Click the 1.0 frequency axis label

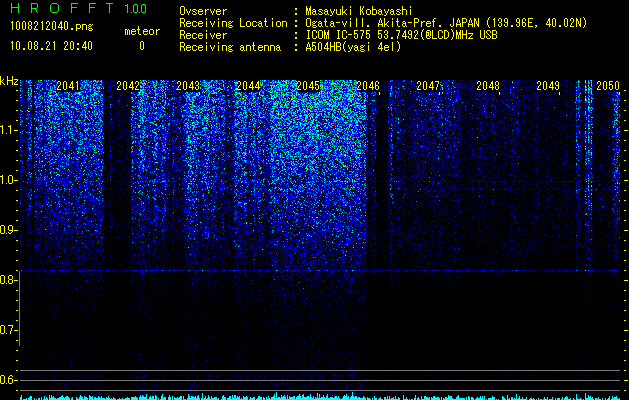(8, 181)
